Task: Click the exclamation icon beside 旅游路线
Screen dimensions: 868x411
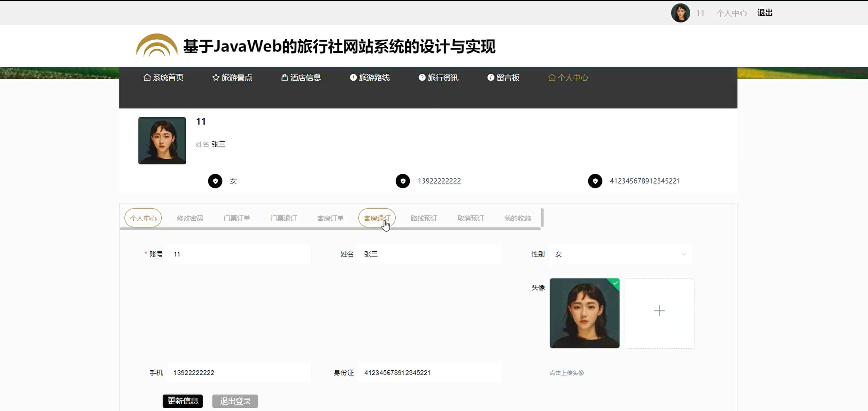Action: (x=353, y=77)
